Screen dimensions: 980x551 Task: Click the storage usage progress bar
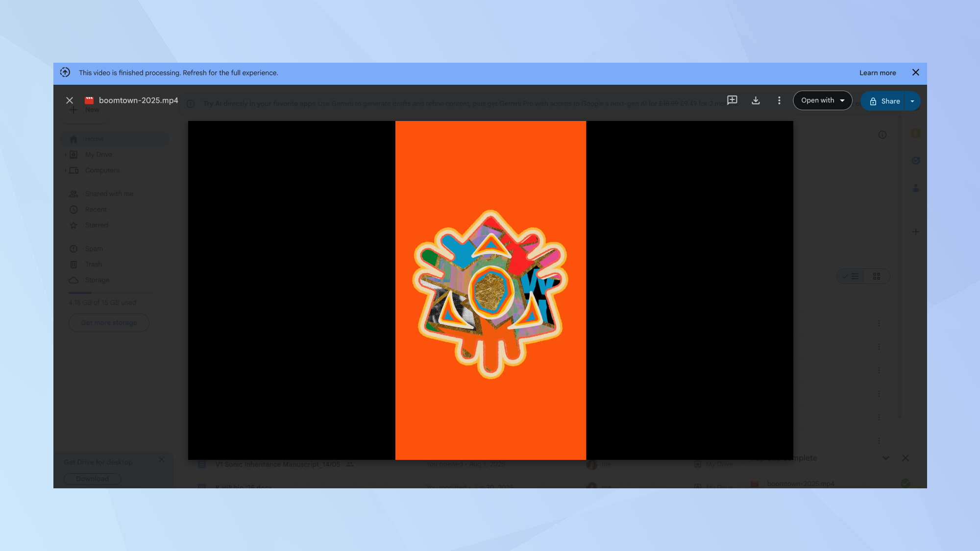coord(112,293)
